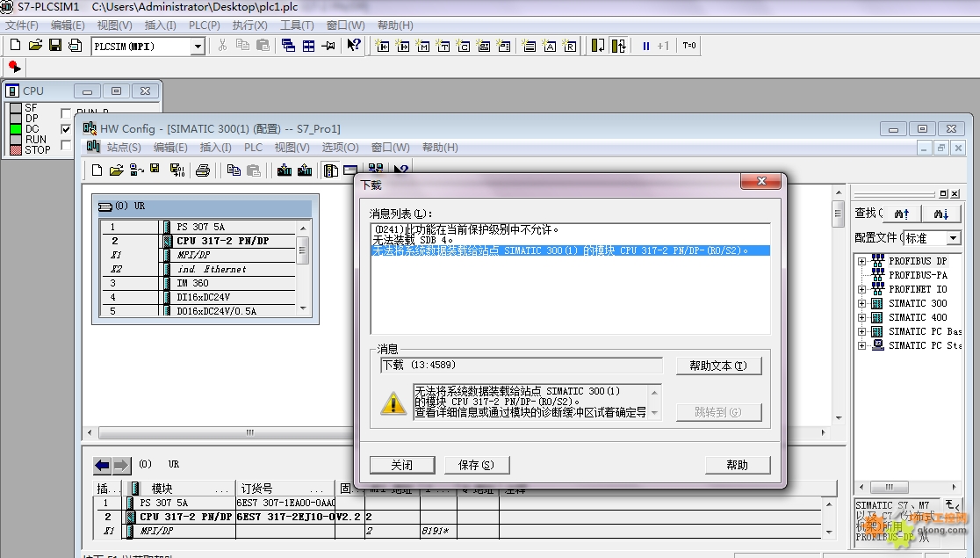Click the search upward binoculars button in catalog
Image resolution: width=980 pixels, height=558 pixels.
[902, 214]
